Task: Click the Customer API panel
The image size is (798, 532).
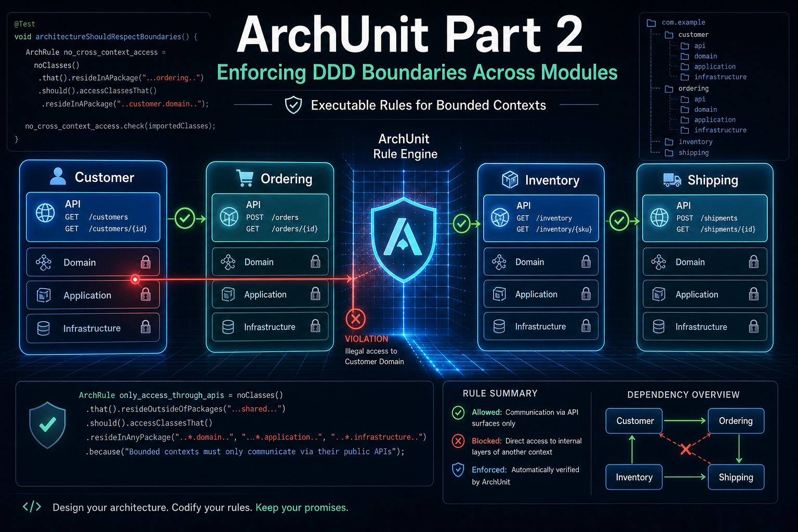Action: (x=93, y=217)
